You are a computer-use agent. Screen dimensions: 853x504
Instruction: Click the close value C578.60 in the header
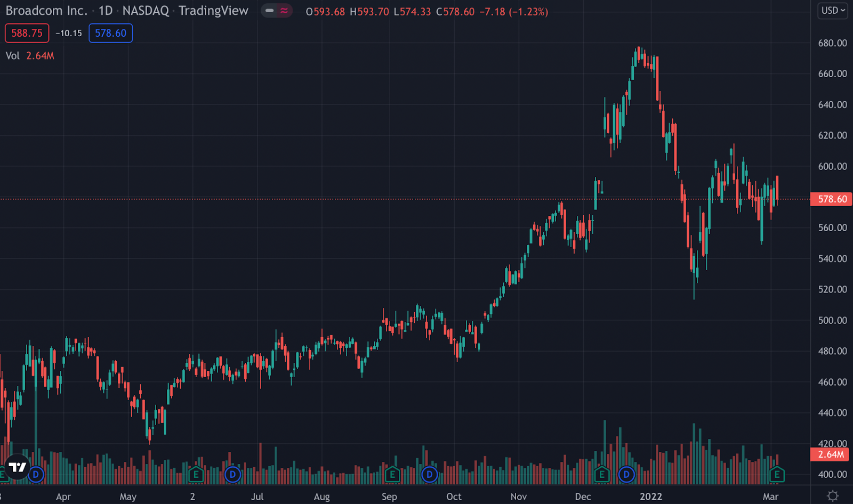pos(455,12)
